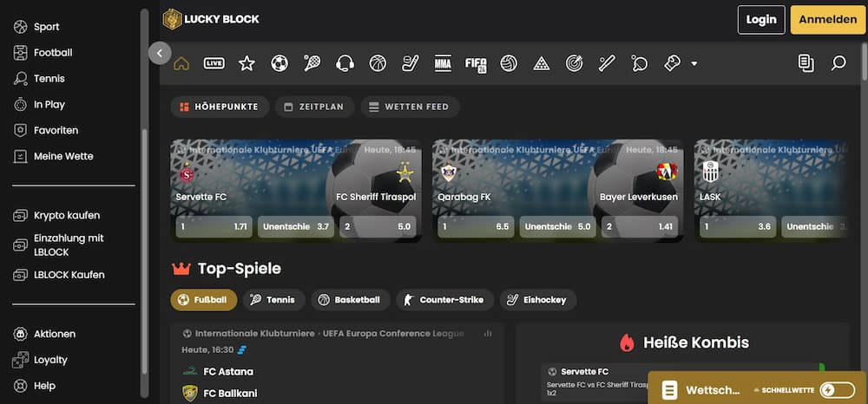The height and width of the screenshot is (404, 868).
Task: Select Tennis filter under Top-Spiele
Action: click(274, 300)
